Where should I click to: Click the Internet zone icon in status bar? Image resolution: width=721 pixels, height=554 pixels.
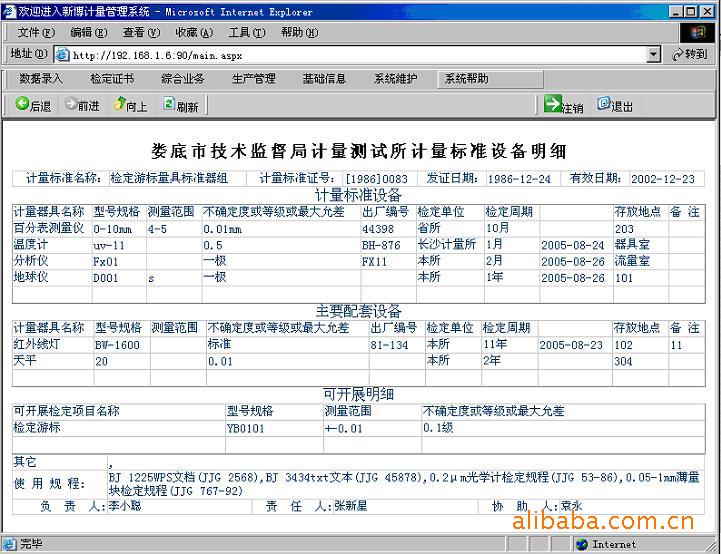(x=581, y=545)
